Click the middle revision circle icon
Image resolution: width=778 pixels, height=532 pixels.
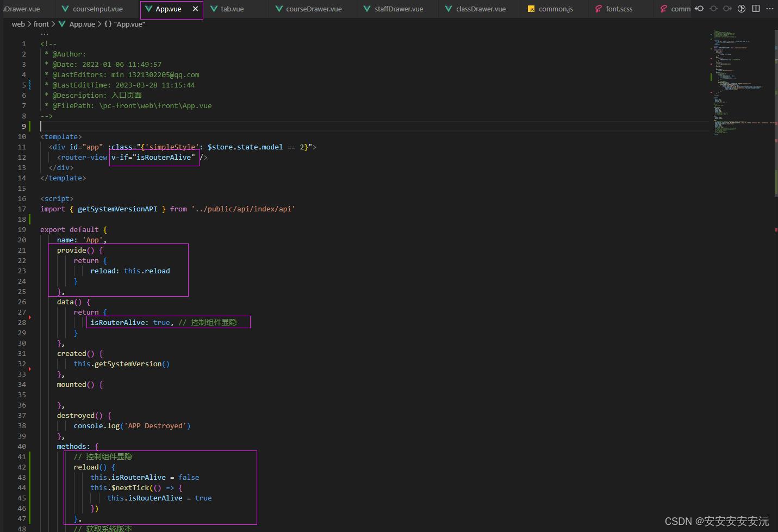[x=714, y=9]
